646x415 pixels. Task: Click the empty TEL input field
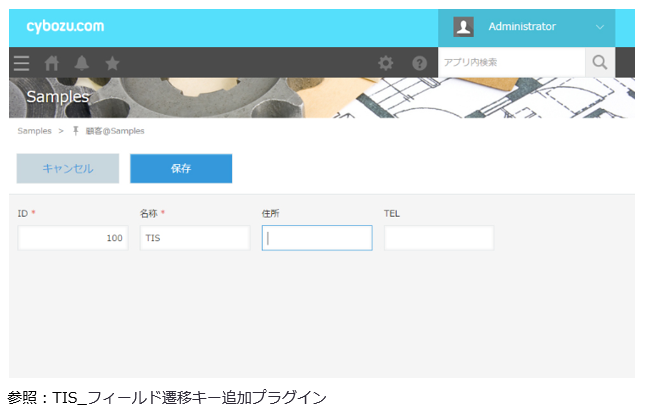point(438,238)
